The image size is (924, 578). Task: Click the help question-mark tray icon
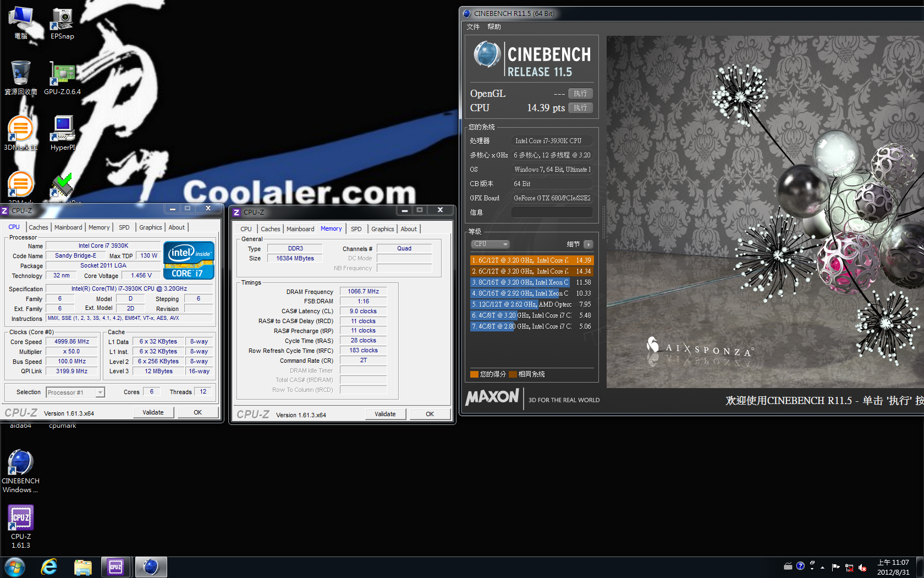pyautogui.click(x=800, y=566)
